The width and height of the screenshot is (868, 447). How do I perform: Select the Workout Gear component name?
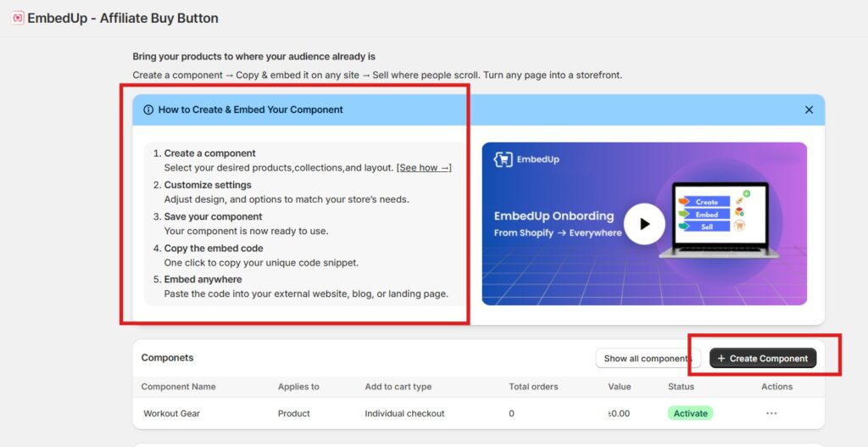(171, 413)
